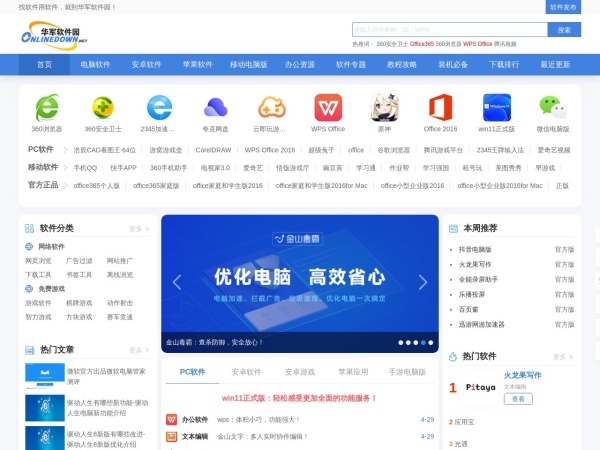The width and height of the screenshot is (600, 450).
Task: Open the 360浏览器 app icon
Action: point(46,107)
